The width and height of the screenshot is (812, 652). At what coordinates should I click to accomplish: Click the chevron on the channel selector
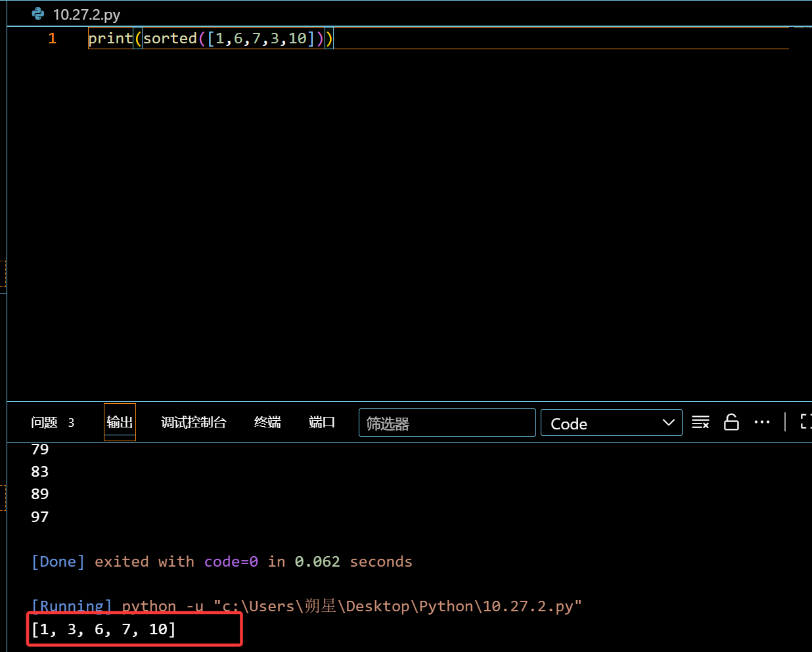tap(669, 423)
